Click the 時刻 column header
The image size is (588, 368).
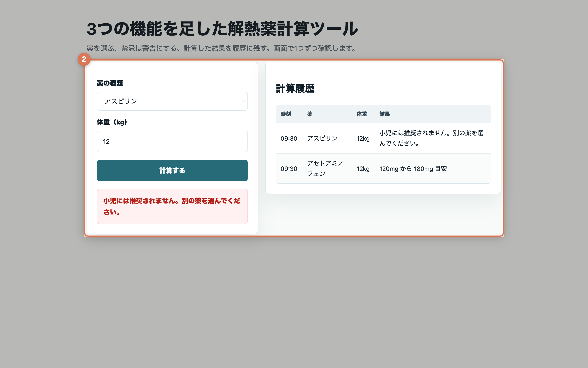click(x=286, y=114)
